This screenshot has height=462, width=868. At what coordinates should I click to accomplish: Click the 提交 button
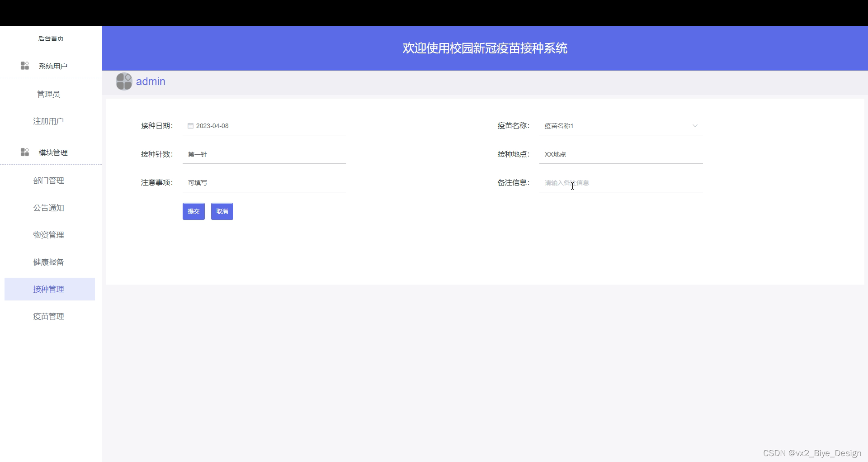[x=193, y=211]
